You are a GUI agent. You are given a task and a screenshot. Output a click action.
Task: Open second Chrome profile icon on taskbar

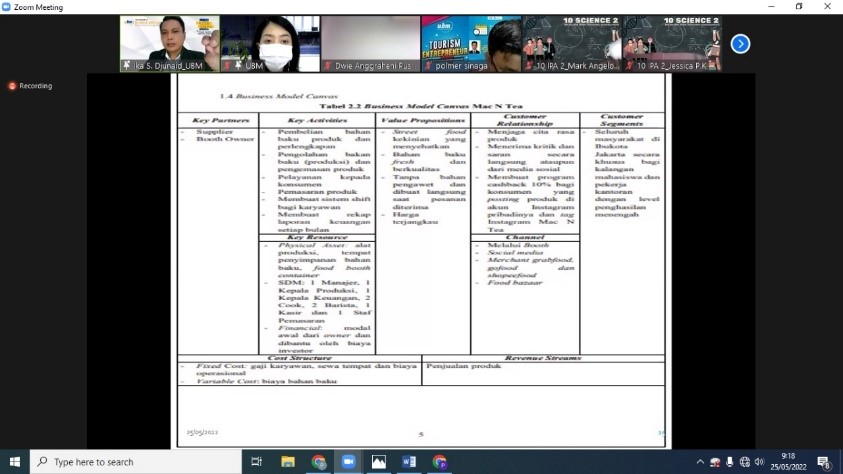click(439, 462)
